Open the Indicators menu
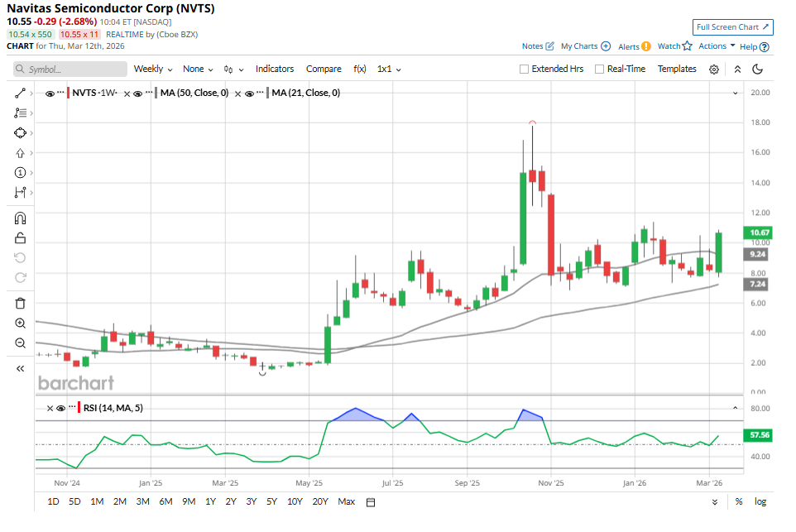The height and width of the screenshot is (532, 796). tap(275, 69)
